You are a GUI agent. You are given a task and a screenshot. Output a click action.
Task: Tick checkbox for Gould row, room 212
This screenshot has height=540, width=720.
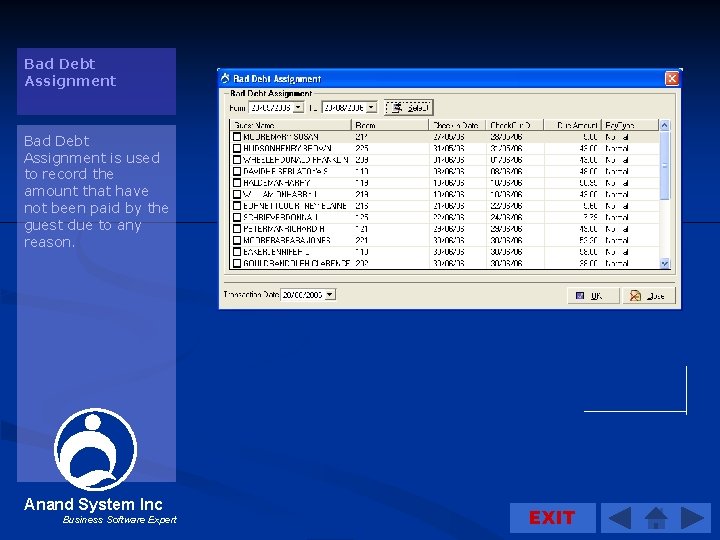pyautogui.click(x=237, y=263)
